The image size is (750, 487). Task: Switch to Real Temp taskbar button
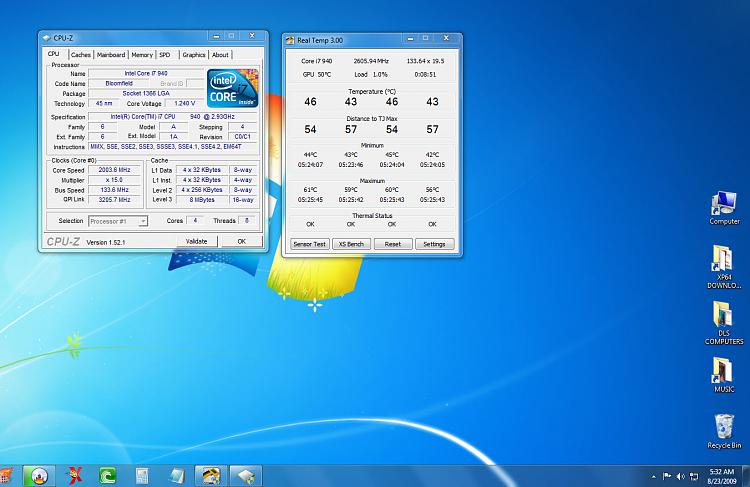(x=211, y=476)
